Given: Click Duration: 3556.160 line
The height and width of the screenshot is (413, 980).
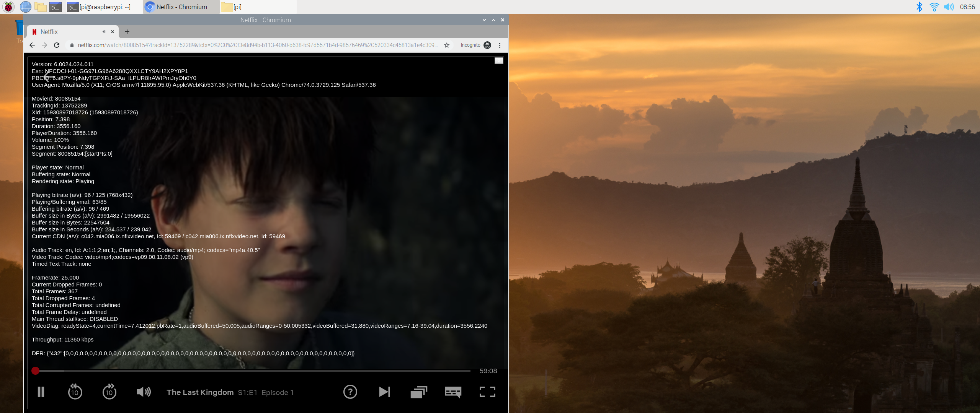Looking at the screenshot, I should click(56, 126).
